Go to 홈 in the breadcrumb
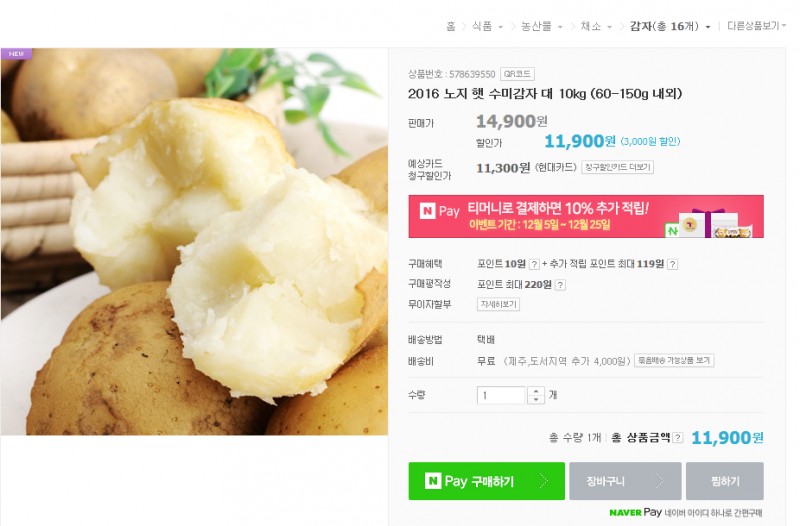This screenshot has width=800, height=526. click(451, 27)
